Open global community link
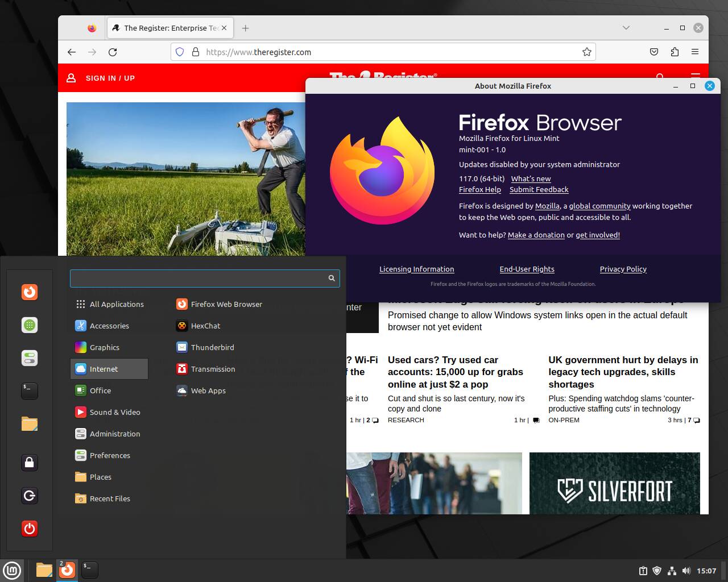Screen dimensions: 728x582 click(599, 206)
